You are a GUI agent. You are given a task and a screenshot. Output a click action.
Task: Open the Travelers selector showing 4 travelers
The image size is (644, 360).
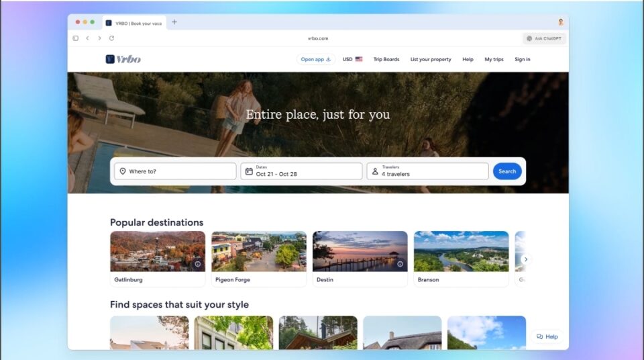pyautogui.click(x=427, y=171)
